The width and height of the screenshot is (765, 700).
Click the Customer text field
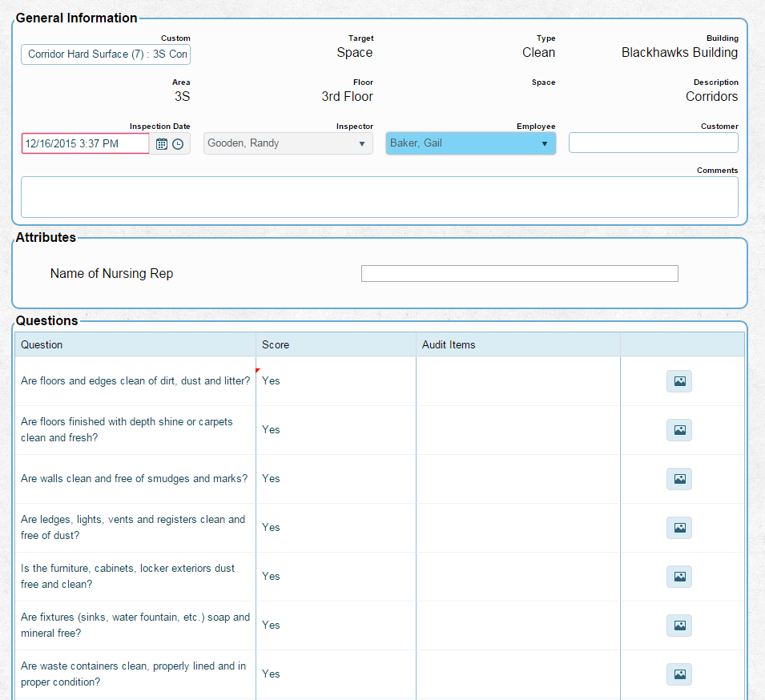[653, 143]
